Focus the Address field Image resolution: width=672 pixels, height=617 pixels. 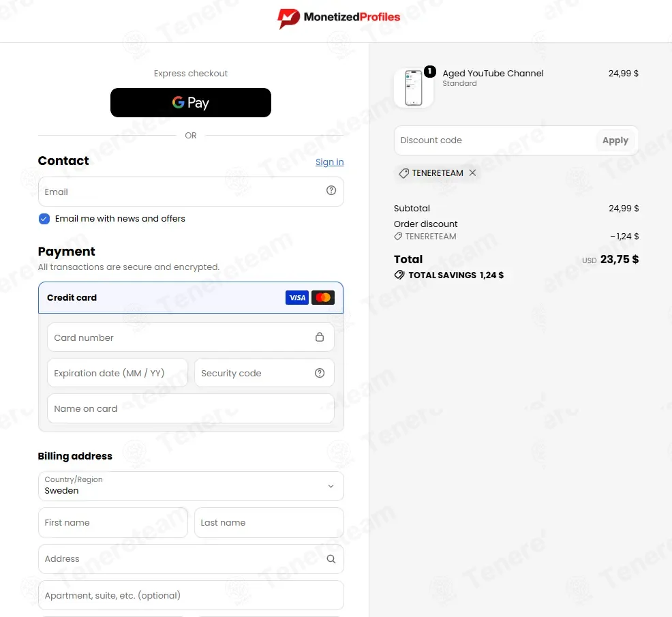(x=191, y=558)
